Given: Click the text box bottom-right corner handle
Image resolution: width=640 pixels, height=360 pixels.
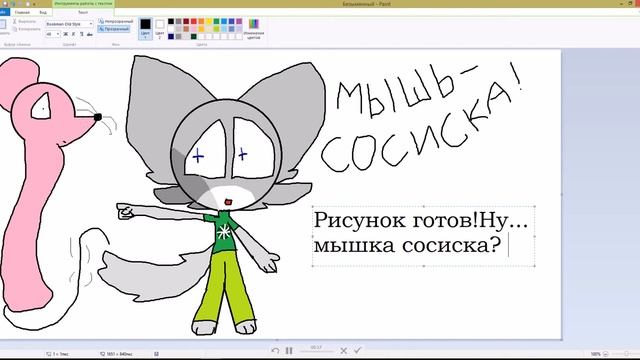Looking at the screenshot, I should (534, 266).
